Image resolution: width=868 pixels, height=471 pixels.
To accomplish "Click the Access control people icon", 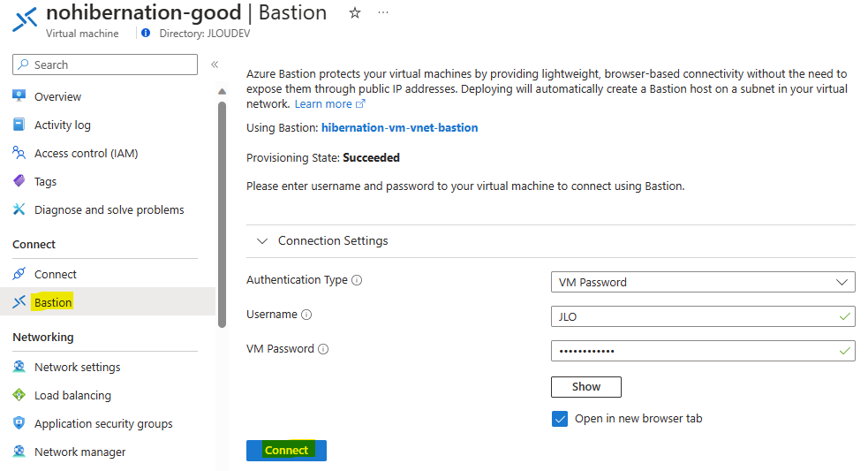I will pyautogui.click(x=19, y=152).
